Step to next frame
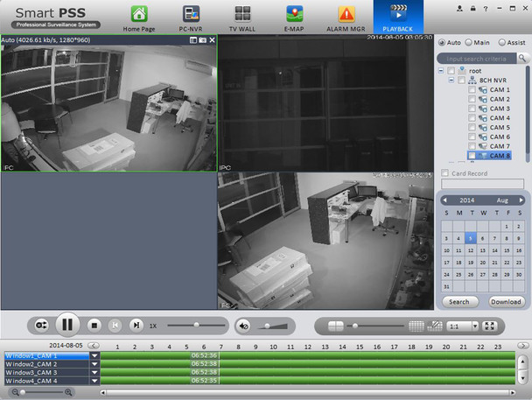This screenshot has width=532, height=400. click(136, 326)
